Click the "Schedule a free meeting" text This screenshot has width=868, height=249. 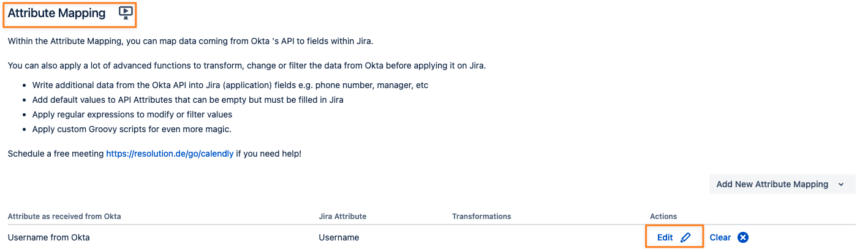coord(56,154)
